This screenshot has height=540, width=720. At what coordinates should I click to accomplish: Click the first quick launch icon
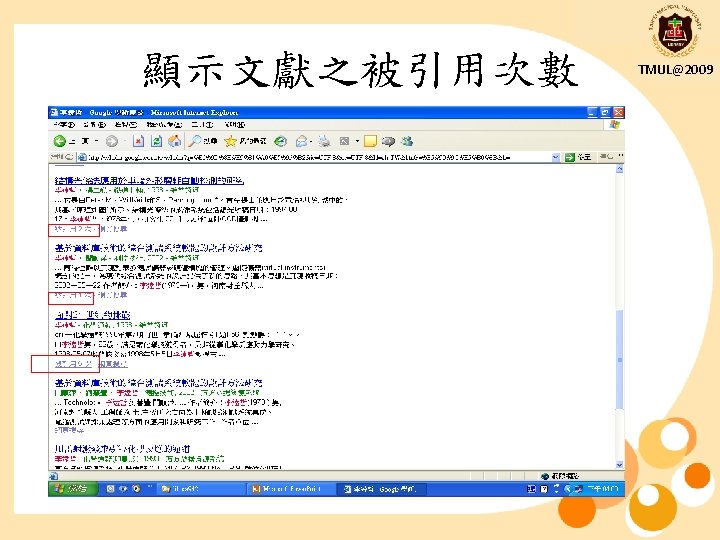tap(110, 489)
